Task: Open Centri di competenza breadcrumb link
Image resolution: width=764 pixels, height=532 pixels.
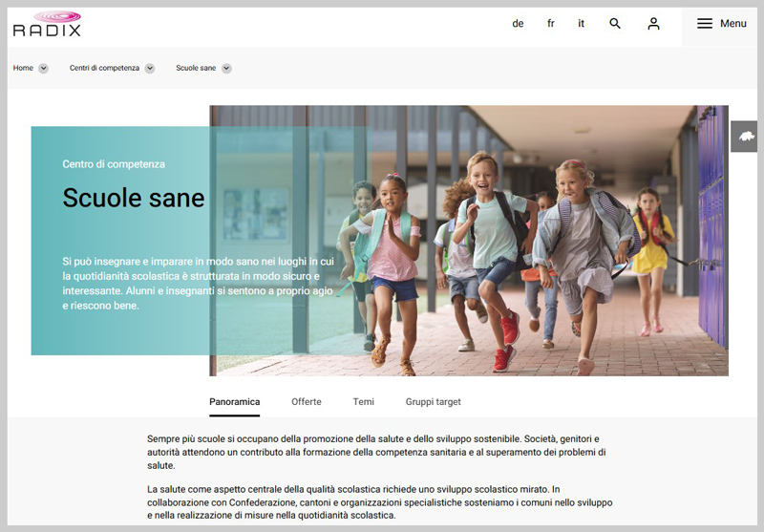Action: tap(104, 69)
